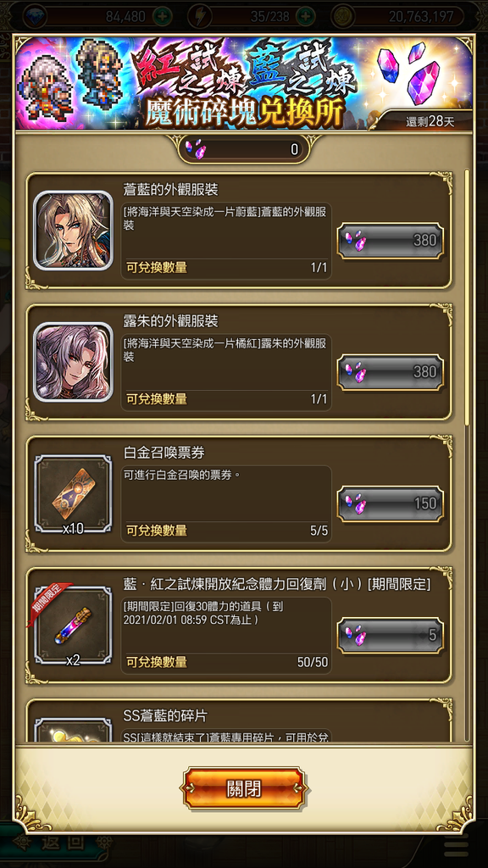Screen dimensions: 488x868
Task: Tap the 魔術碎塊兌換所 event banner
Action: coord(244,83)
